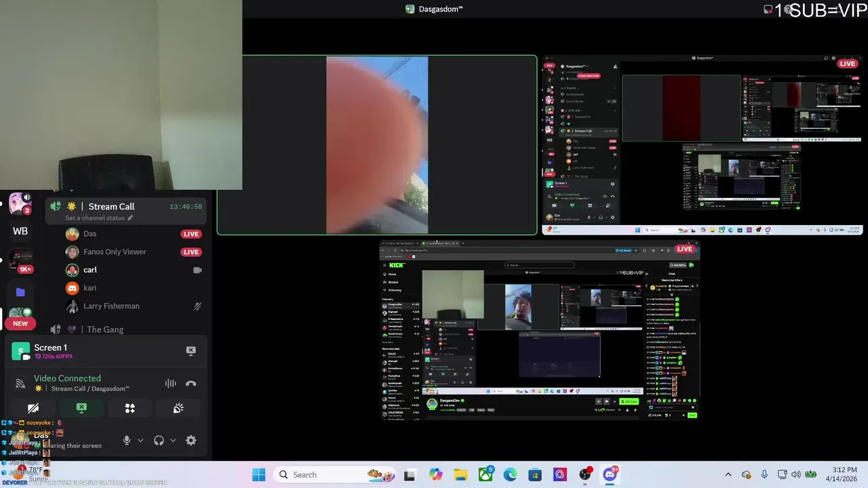Click the Video Connected status
The image size is (868, 488).
pos(67,378)
